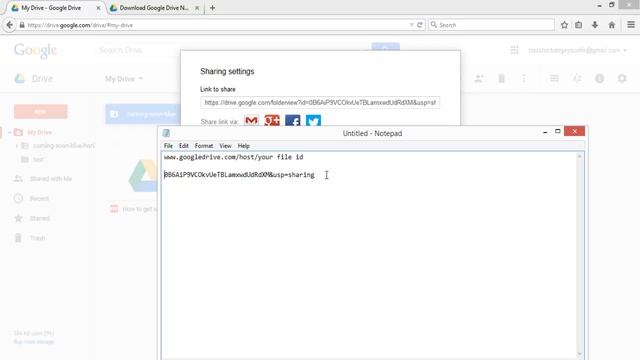The height and width of the screenshot is (360, 640).
Task: Go back with browser back arrow
Action: (9, 25)
